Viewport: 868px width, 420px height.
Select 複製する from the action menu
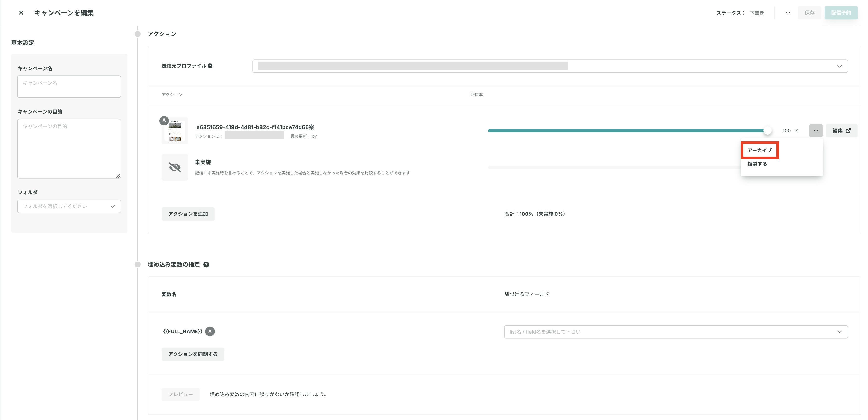tap(757, 164)
